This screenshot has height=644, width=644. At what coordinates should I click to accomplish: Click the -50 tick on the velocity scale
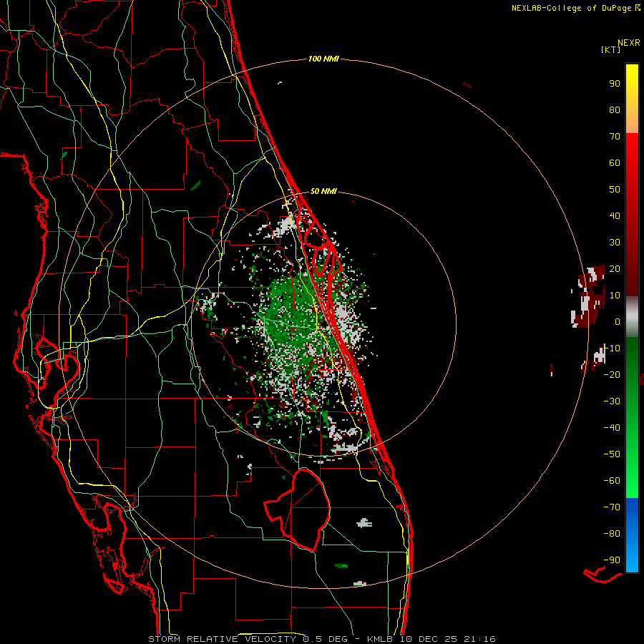click(612, 454)
